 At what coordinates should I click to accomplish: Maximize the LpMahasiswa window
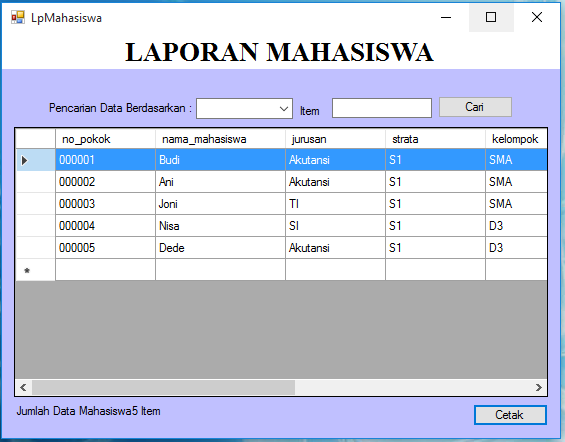pyautogui.click(x=491, y=17)
